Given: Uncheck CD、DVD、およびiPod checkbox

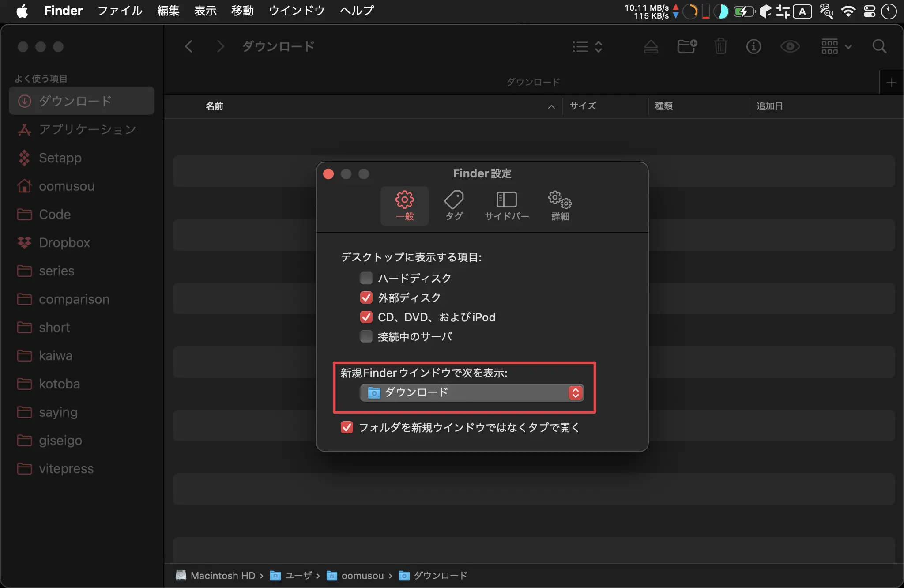Looking at the screenshot, I should [x=366, y=317].
